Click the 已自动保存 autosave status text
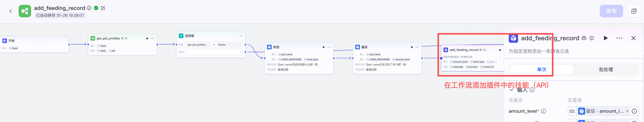This screenshot has height=122, width=644. pyautogui.click(x=60, y=15)
